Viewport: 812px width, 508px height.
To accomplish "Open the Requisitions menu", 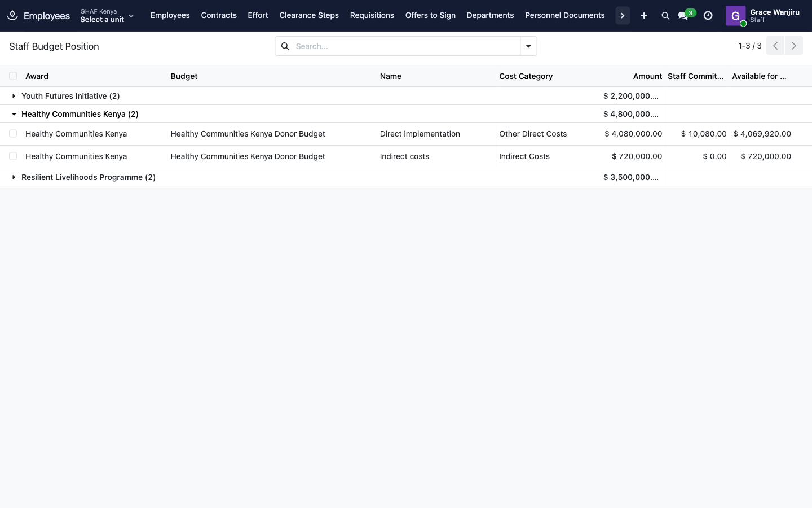I will tap(372, 15).
